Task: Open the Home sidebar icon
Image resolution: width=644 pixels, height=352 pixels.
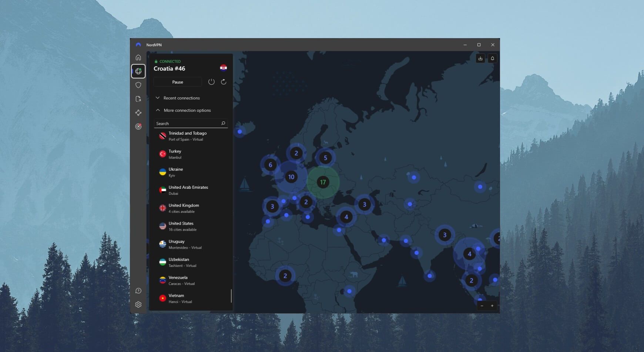Action: click(x=138, y=57)
